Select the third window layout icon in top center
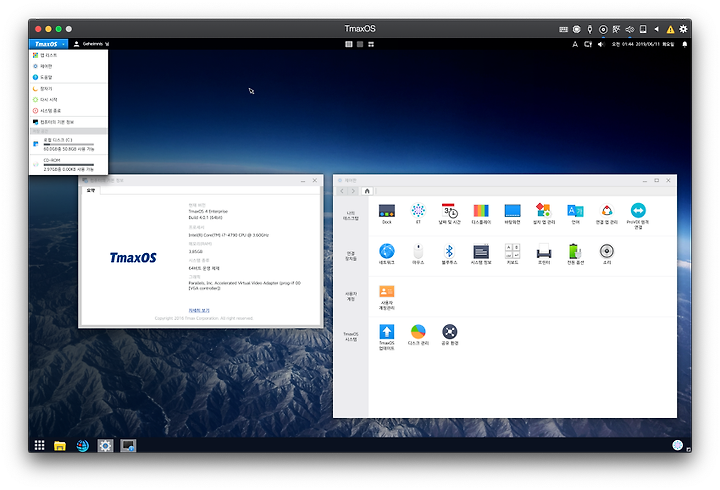 coord(371,44)
